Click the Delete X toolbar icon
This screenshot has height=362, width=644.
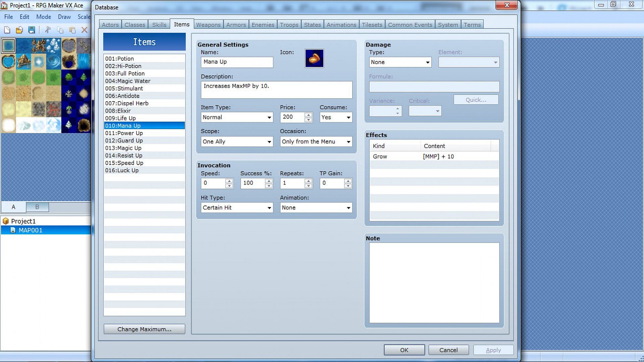coord(85,30)
